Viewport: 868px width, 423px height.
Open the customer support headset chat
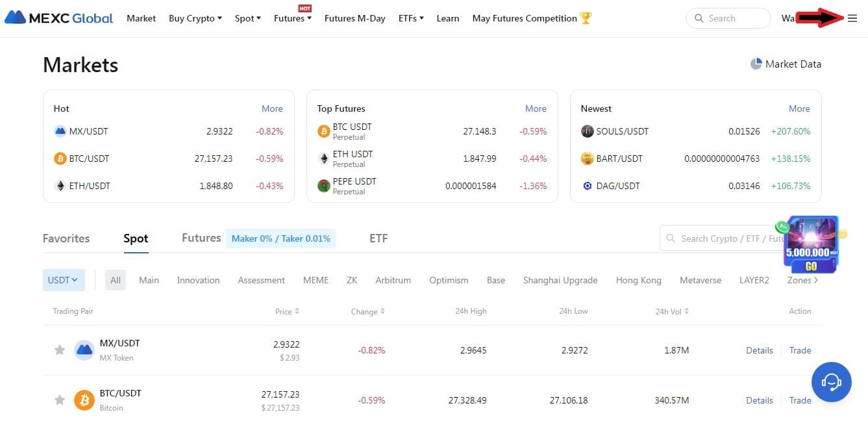click(831, 381)
